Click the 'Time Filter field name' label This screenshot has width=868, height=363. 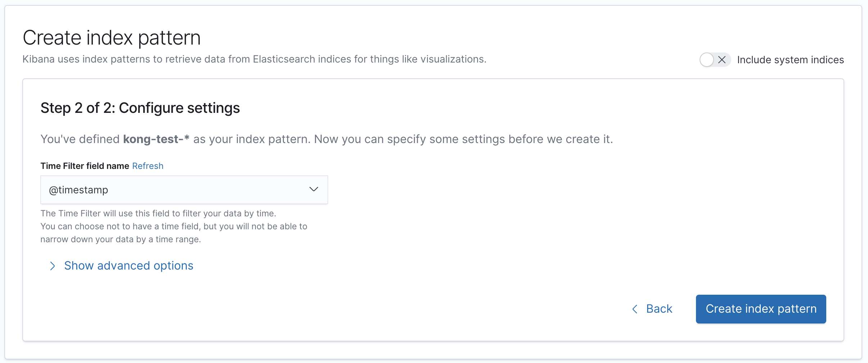85,166
